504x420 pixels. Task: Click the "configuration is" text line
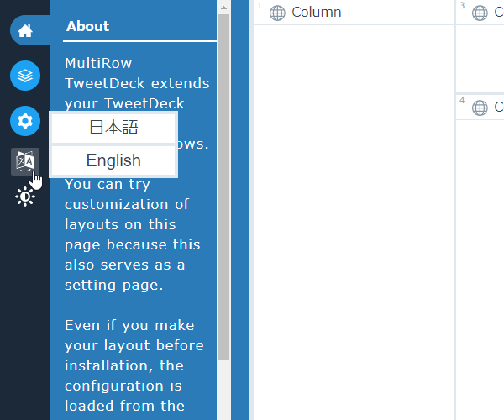pyautogui.click(x=123, y=386)
